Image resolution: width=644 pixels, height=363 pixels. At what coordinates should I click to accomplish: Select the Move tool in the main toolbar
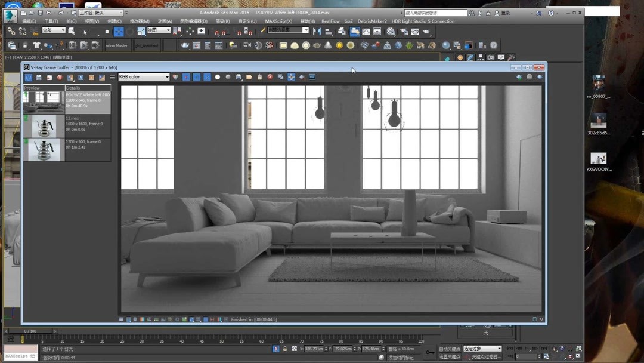[119, 31]
